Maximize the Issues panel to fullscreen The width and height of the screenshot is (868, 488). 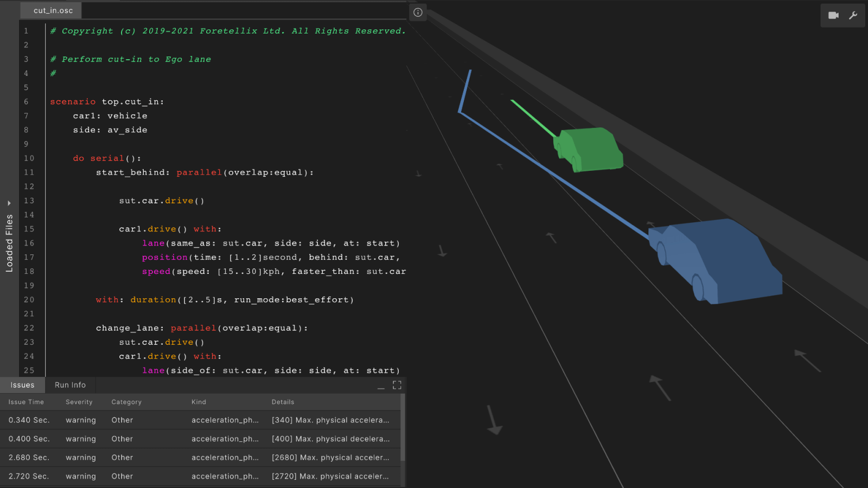[397, 385]
